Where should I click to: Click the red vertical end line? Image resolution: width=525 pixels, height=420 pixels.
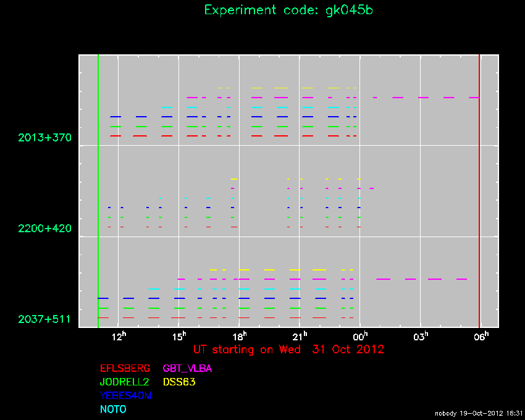click(479, 185)
